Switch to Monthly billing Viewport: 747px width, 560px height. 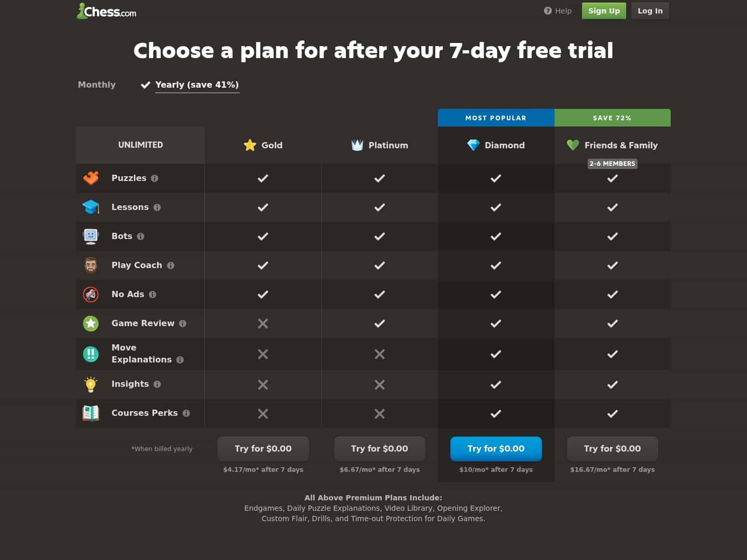[x=96, y=85]
